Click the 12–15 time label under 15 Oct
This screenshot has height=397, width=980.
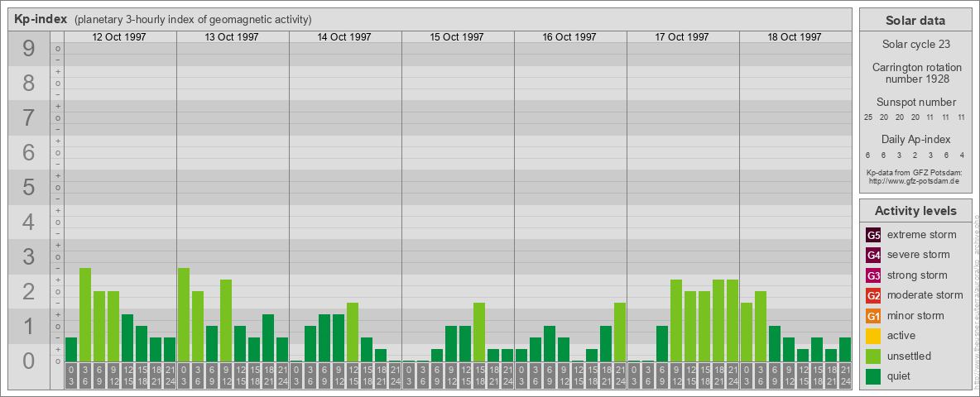(x=465, y=376)
